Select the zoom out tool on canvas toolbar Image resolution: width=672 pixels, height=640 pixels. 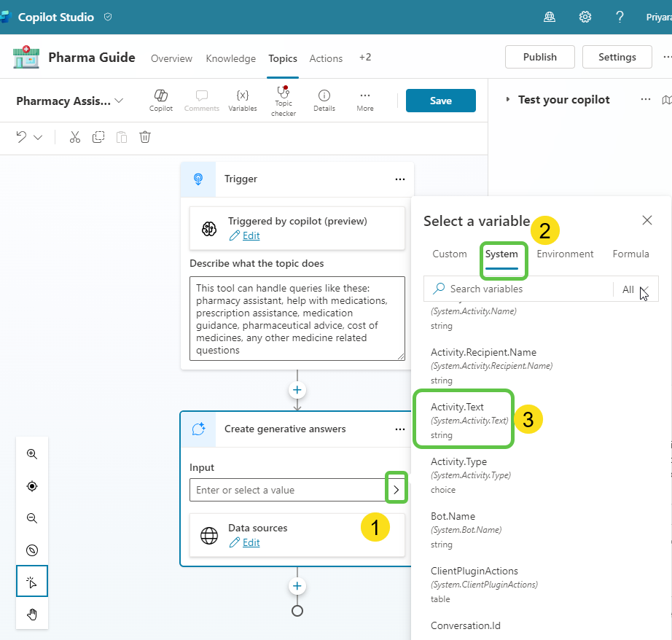(31, 518)
